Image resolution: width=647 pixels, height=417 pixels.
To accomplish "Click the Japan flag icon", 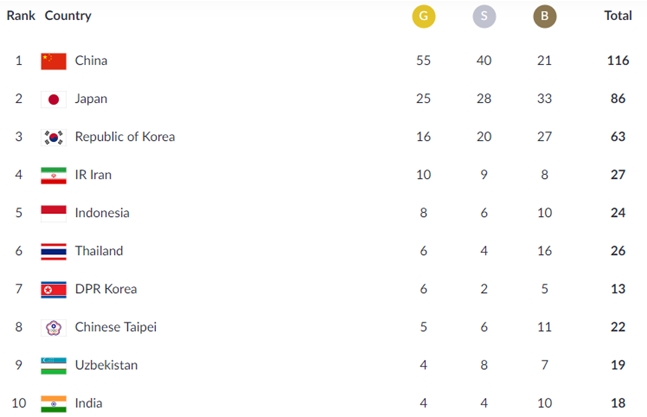I will 53,99.
